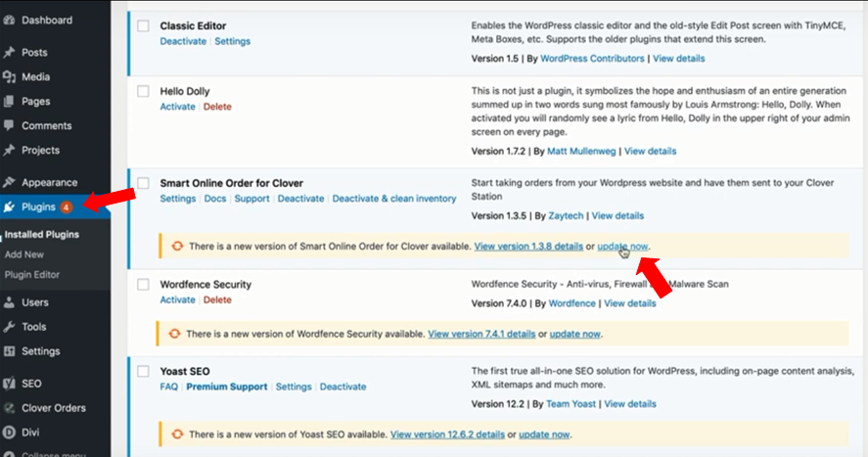Click the Dashboard gauge icon
The height and width of the screenshot is (457, 868).
click(x=9, y=21)
